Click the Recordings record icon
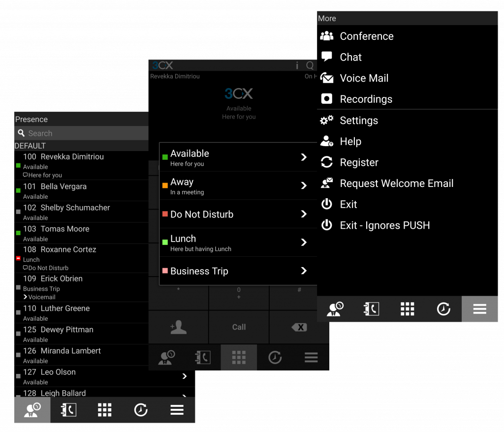504x432 pixels. click(327, 99)
